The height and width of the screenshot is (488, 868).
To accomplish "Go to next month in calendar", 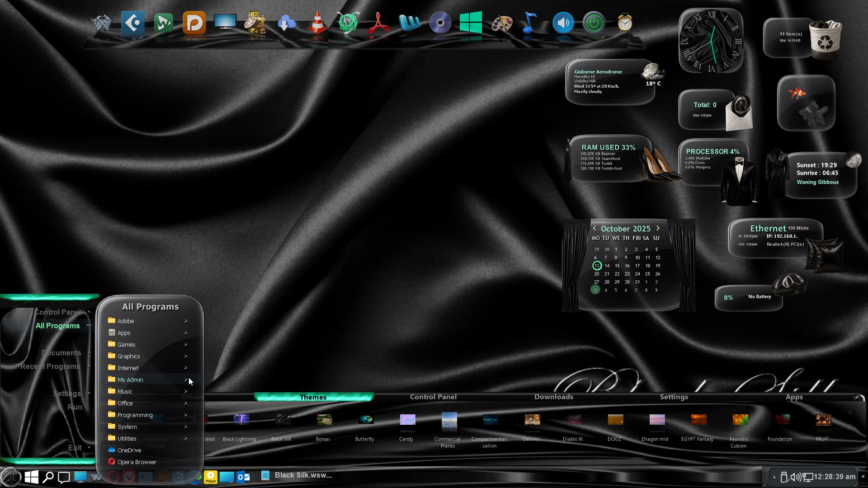I will (x=658, y=228).
